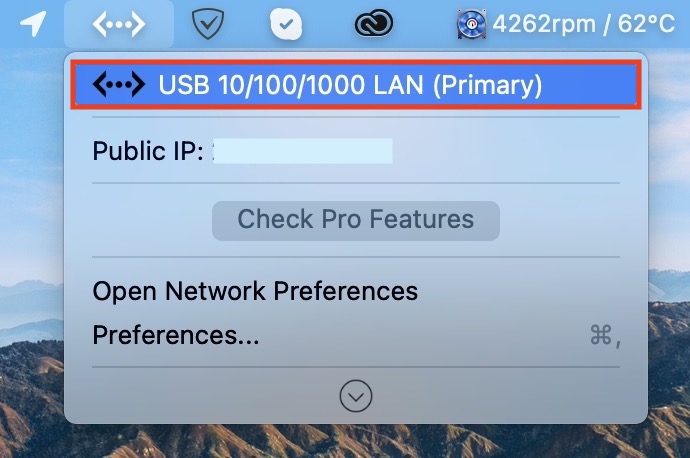Click the location arrow menu bar icon

click(33, 23)
